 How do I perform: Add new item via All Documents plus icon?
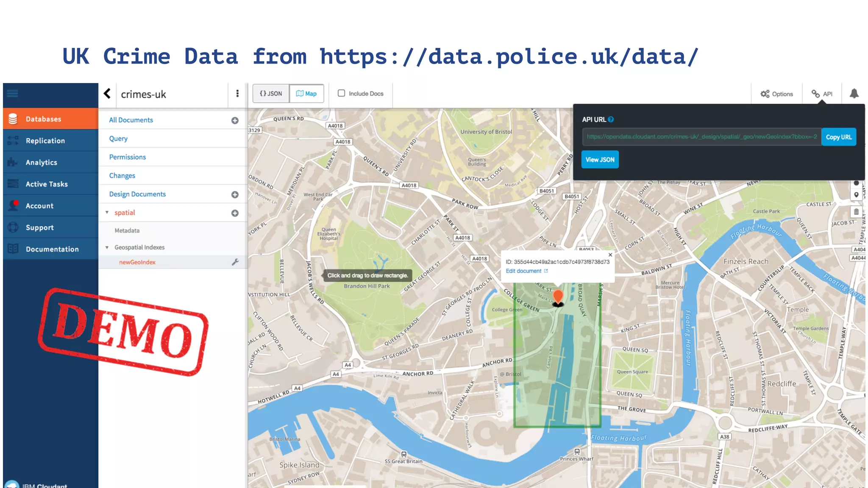(x=235, y=121)
